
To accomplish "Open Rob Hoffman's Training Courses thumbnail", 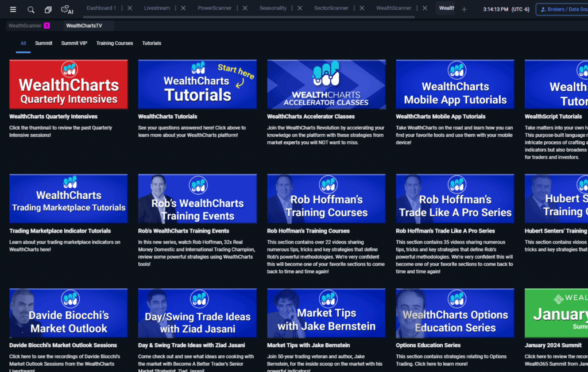I will tap(326, 199).
